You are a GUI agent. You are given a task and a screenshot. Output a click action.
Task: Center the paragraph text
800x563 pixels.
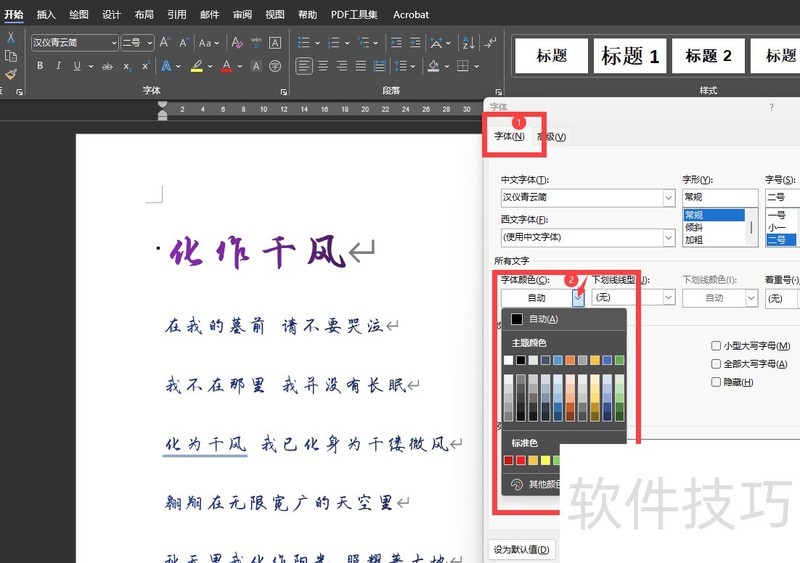click(323, 66)
